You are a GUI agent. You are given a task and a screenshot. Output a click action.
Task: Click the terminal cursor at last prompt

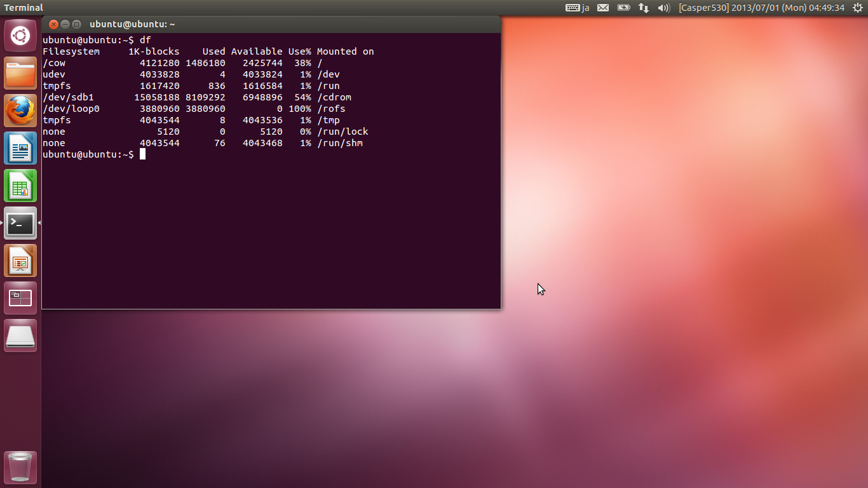click(143, 154)
